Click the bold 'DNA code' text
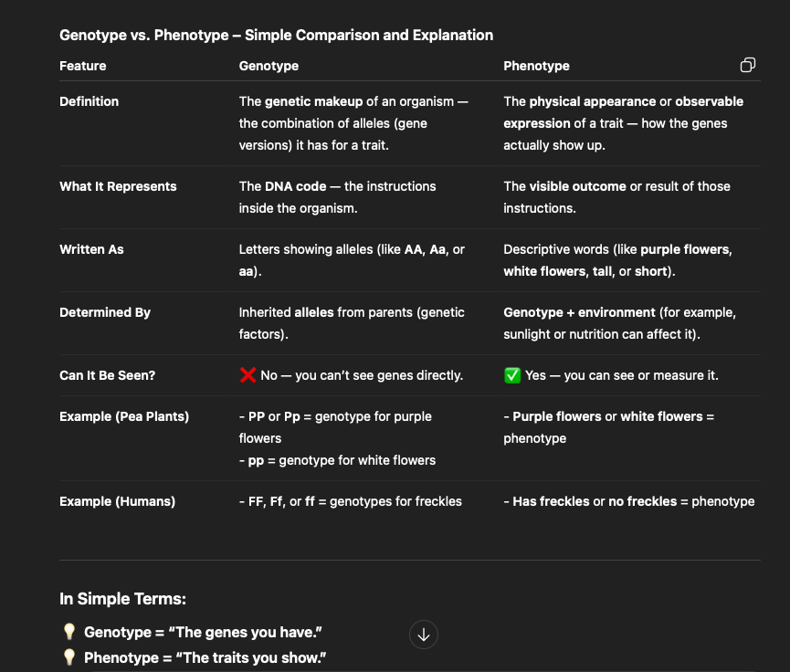The image size is (790, 672). [295, 186]
